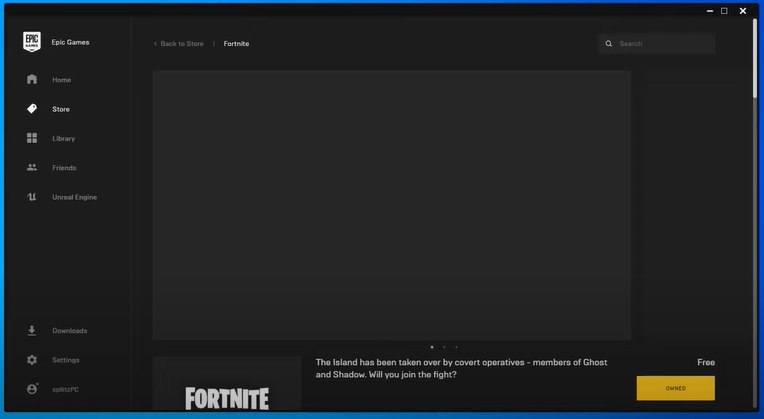Viewport: 764px width, 419px height.
Task: Click the yellow OWNED button
Action: (x=676, y=388)
